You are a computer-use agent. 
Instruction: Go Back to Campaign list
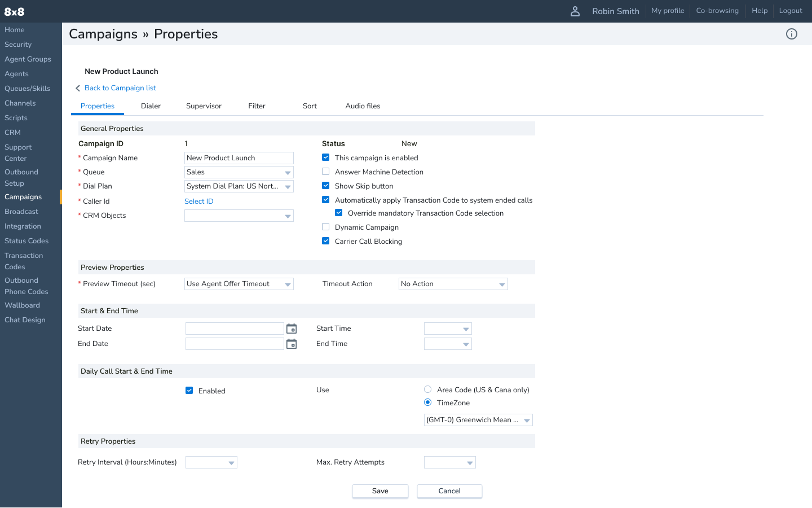click(120, 88)
